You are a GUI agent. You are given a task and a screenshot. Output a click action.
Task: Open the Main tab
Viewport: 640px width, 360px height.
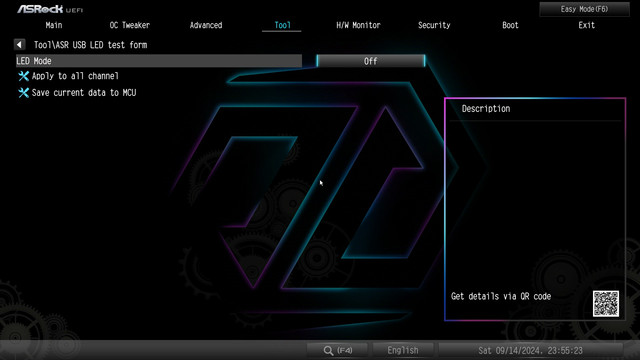click(x=54, y=25)
